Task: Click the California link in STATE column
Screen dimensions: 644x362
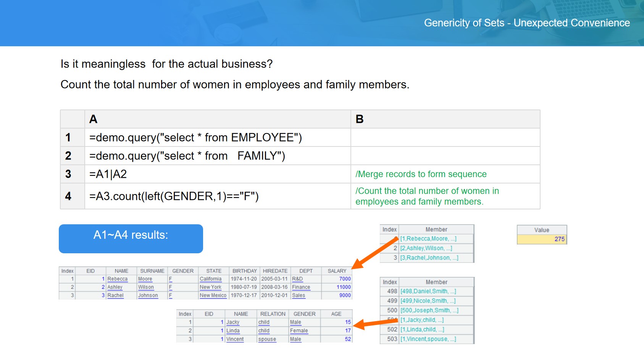Action: click(x=210, y=279)
